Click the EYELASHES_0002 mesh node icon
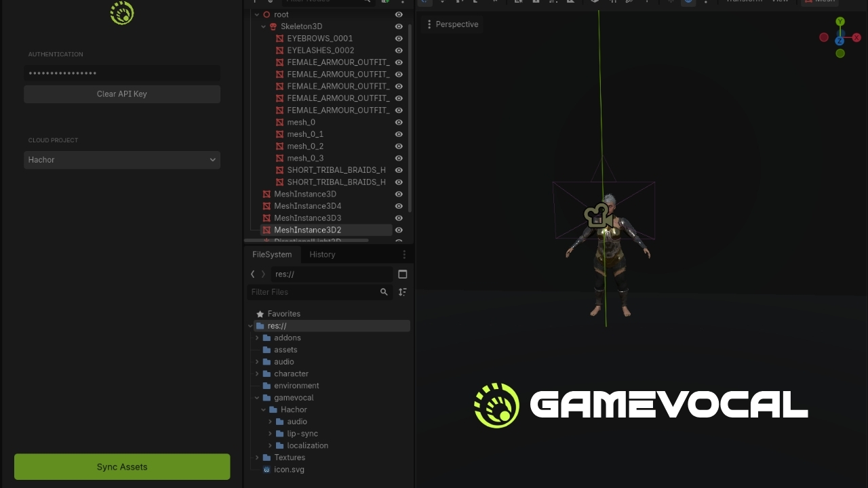Viewport: 868px width, 488px height. 280,50
